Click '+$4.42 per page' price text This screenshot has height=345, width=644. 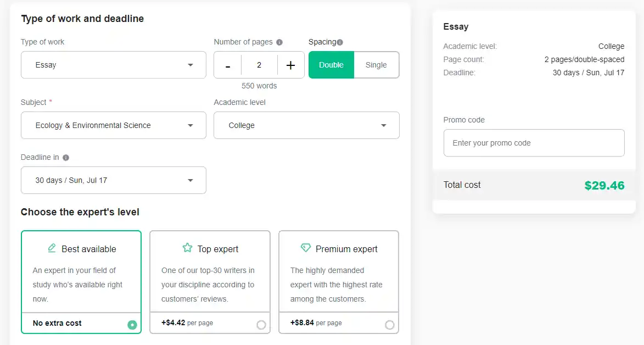[187, 323]
